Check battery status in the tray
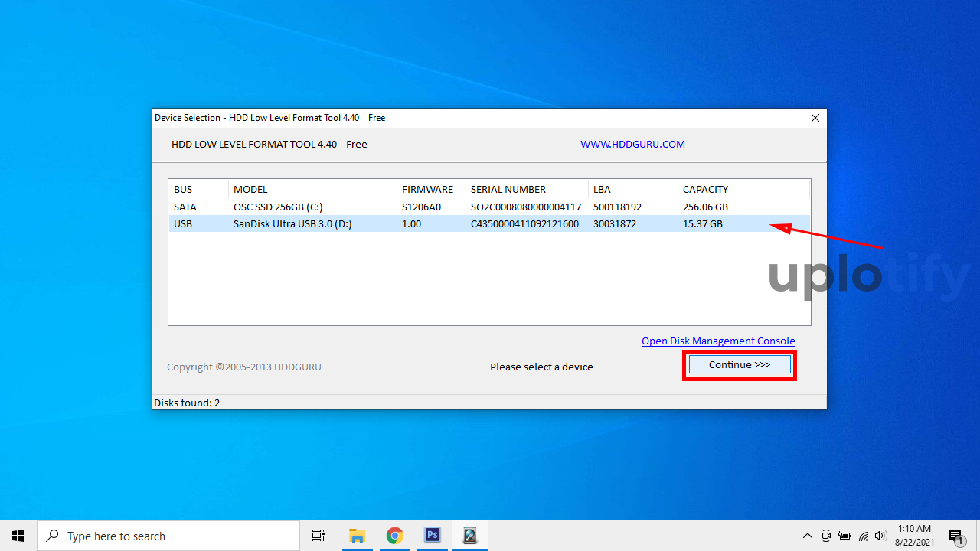The image size is (980, 551). point(844,536)
